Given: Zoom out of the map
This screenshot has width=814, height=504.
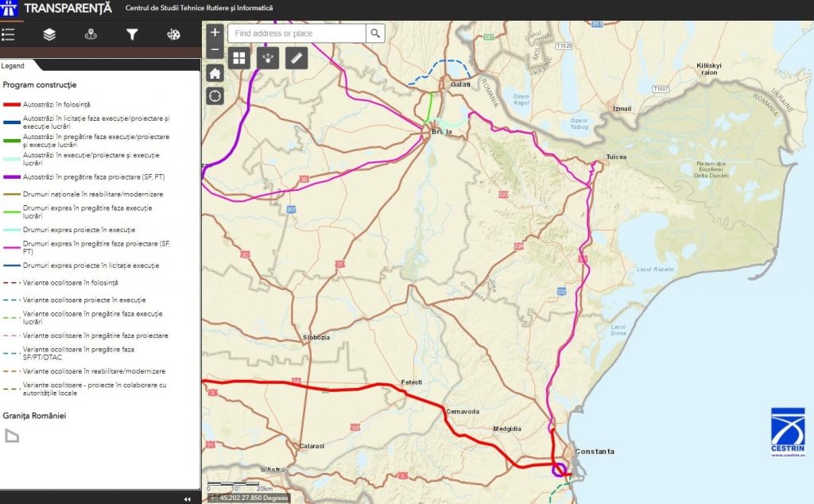Looking at the screenshot, I should [215, 51].
